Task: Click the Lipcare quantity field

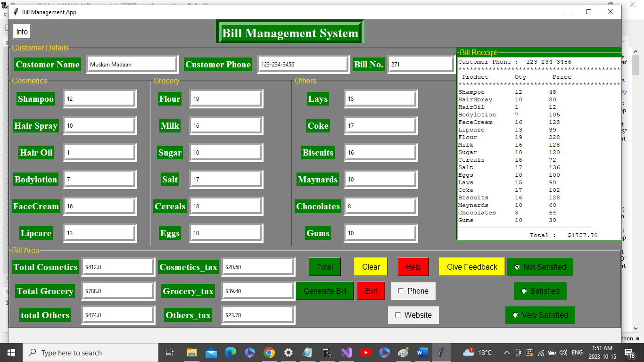Action: tap(99, 233)
